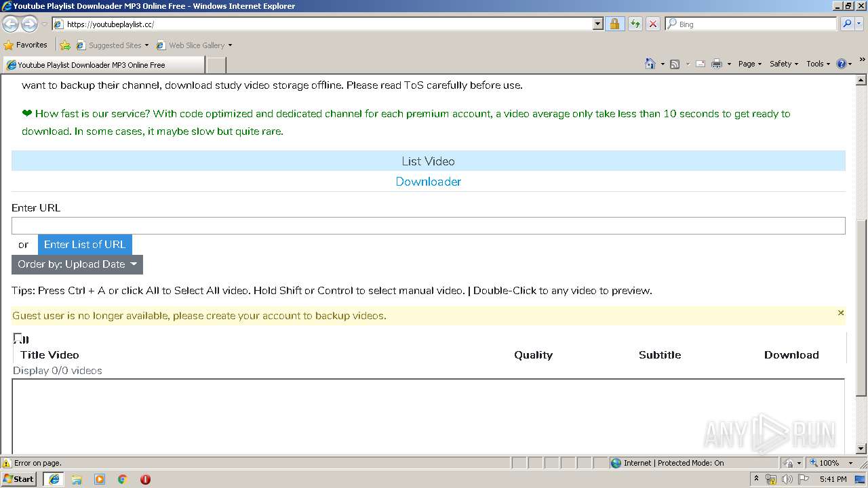868x488 pixels.
Task: Open the RSS feeds icon
Action: 675,64
